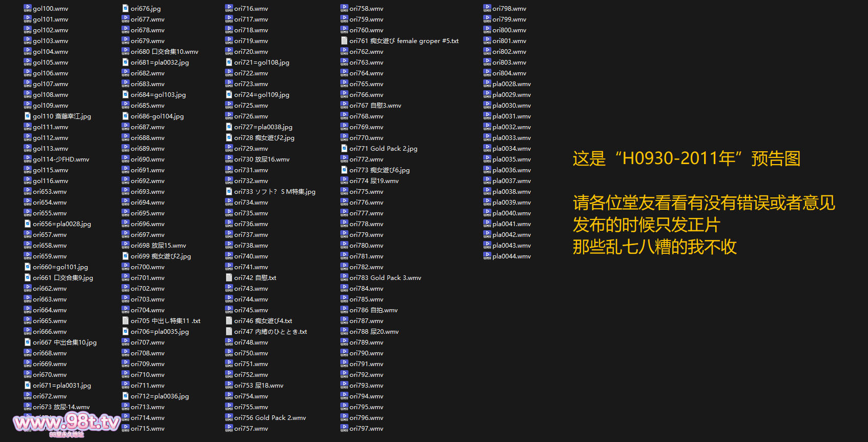Click the image icon of ori656=pla0028.jpg

click(x=28, y=224)
